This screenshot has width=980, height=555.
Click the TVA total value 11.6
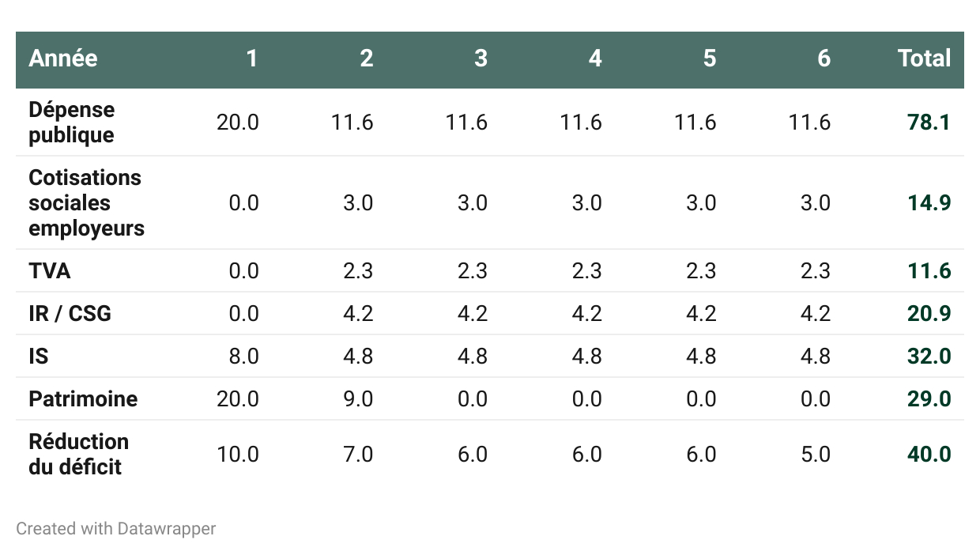click(x=929, y=271)
